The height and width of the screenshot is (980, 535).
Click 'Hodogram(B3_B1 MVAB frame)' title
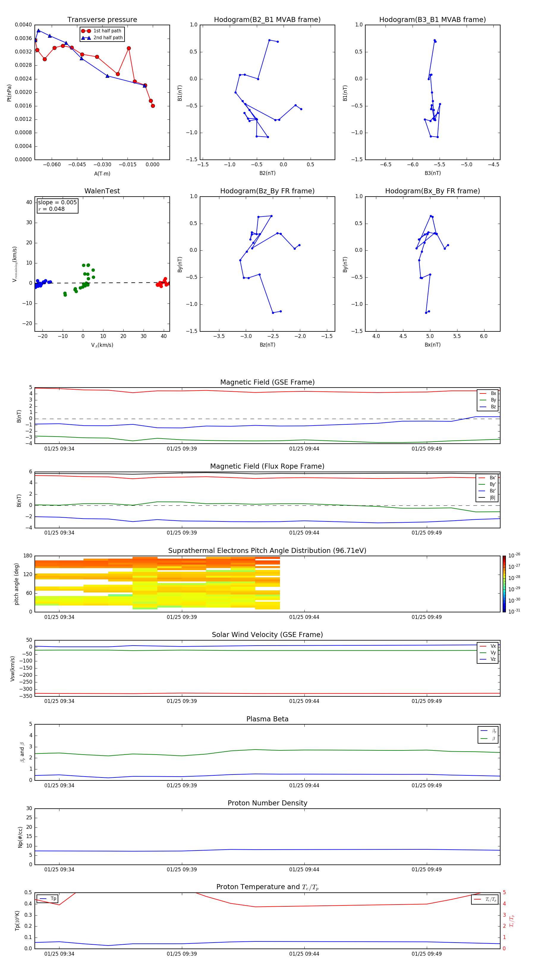point(432,19)
